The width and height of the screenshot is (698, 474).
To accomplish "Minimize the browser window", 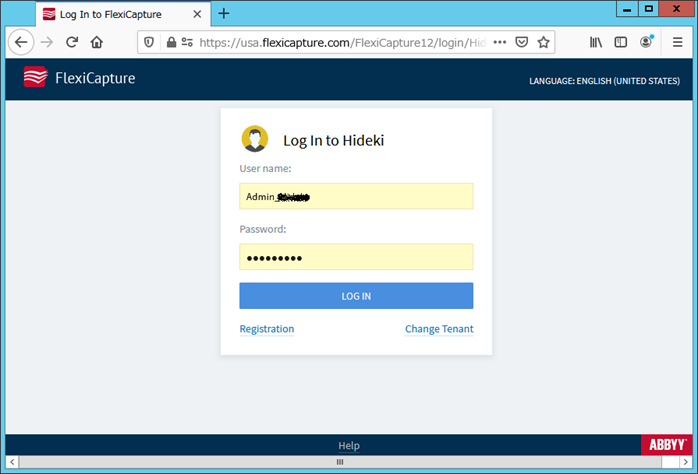I will coord(627,9).
